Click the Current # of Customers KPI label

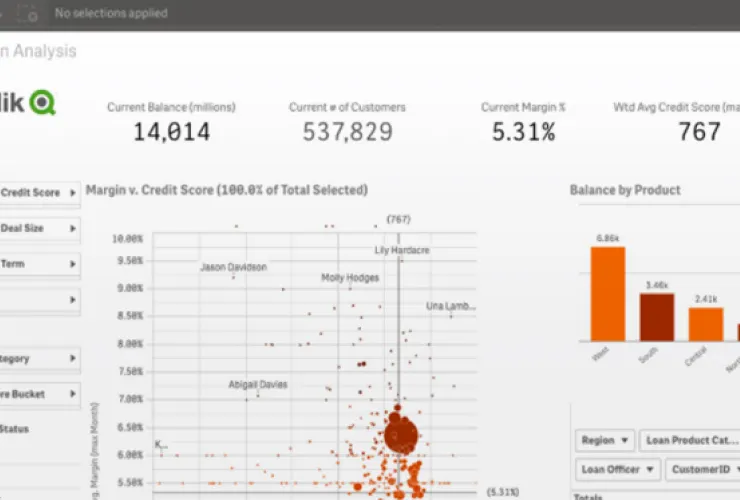click(x=347, y=107)
